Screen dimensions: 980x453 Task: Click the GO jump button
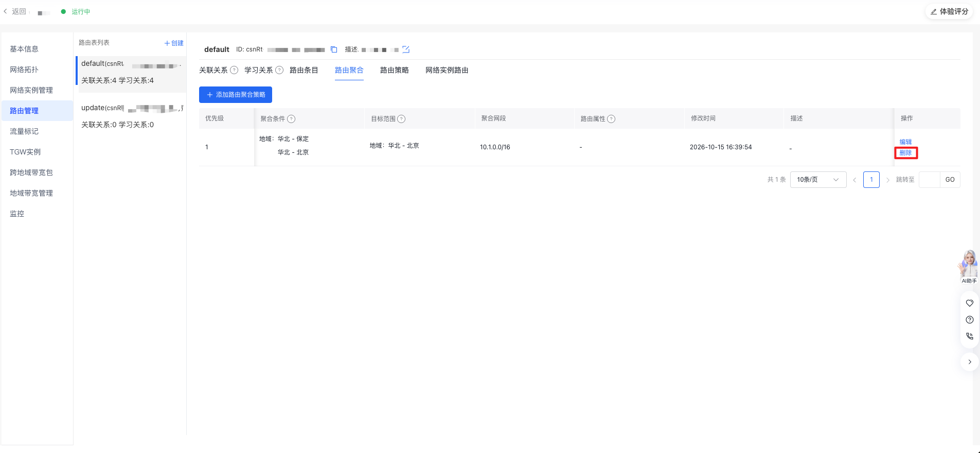tap(950, 180)
